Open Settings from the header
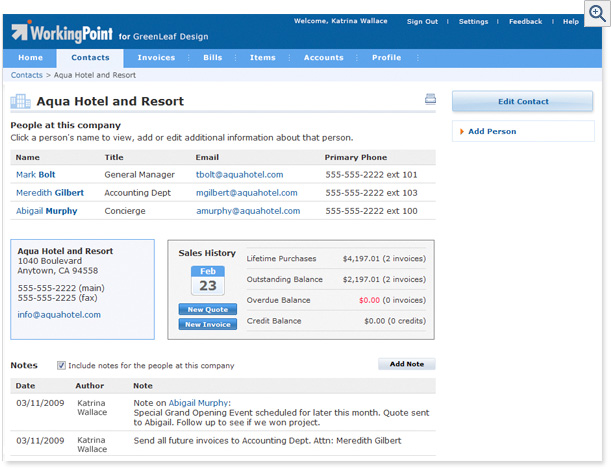 pos(473,22)
